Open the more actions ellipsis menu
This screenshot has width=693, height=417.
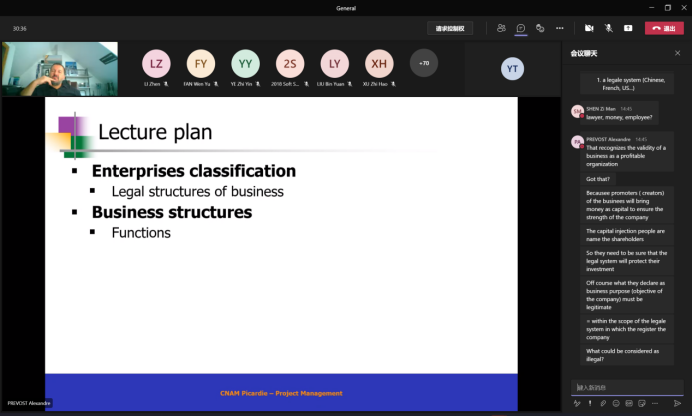[x=559, y=28]
